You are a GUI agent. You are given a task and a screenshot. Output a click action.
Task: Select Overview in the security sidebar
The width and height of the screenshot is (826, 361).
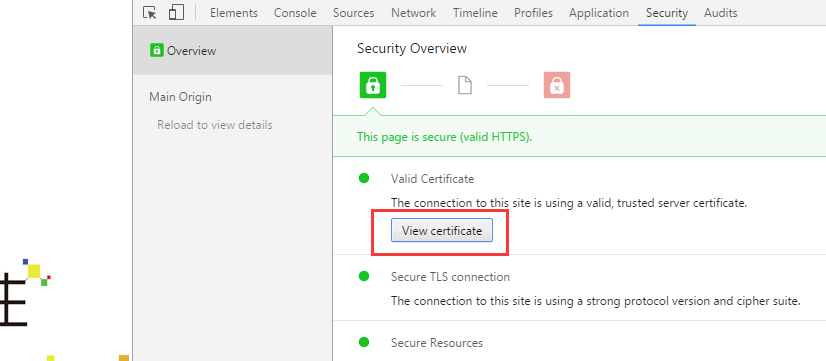pos(232,51)
